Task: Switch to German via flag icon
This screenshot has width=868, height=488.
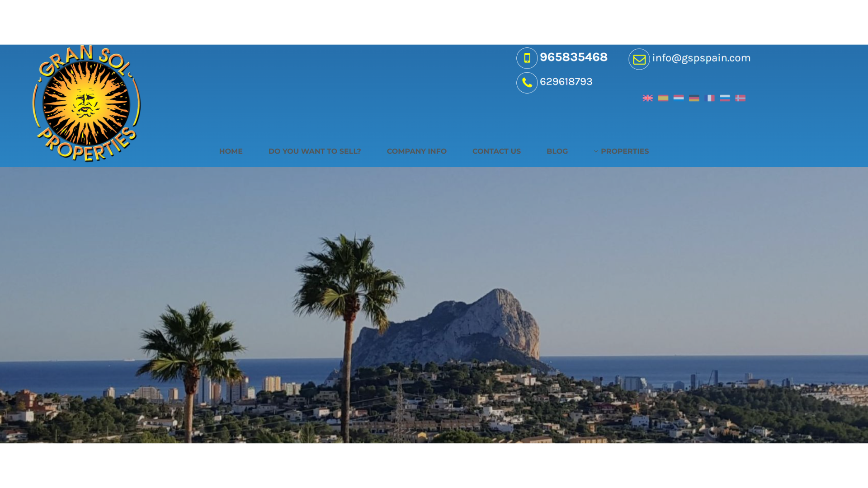Action: [x=694, y=98]
